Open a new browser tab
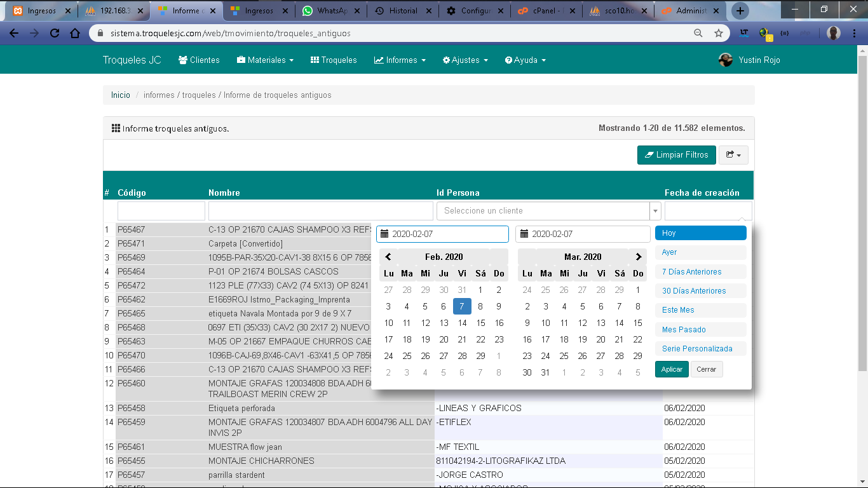 tap(740, 11)
